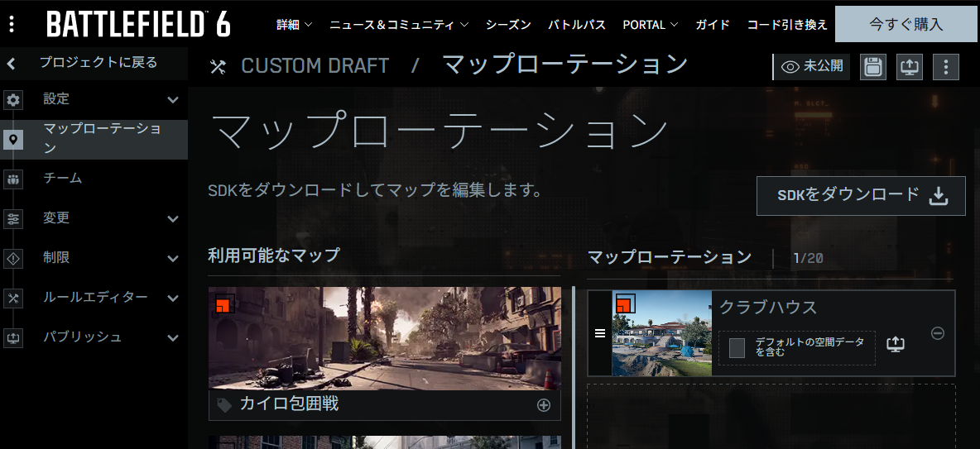Remove クラブハウス with minus icon
This screenshot has width=980, height=449.
pyautogui.click(x=938, y=333)
